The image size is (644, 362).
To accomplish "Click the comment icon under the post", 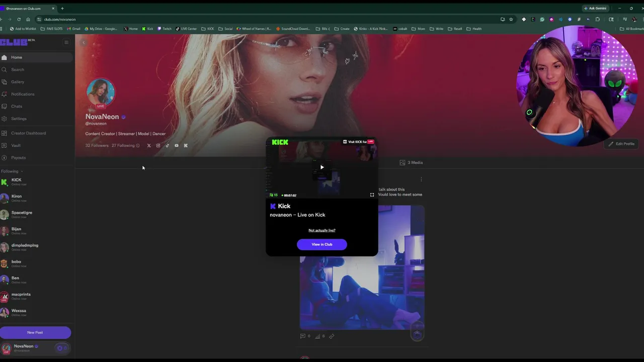I will pyautogui.click(x=303, y=336).
